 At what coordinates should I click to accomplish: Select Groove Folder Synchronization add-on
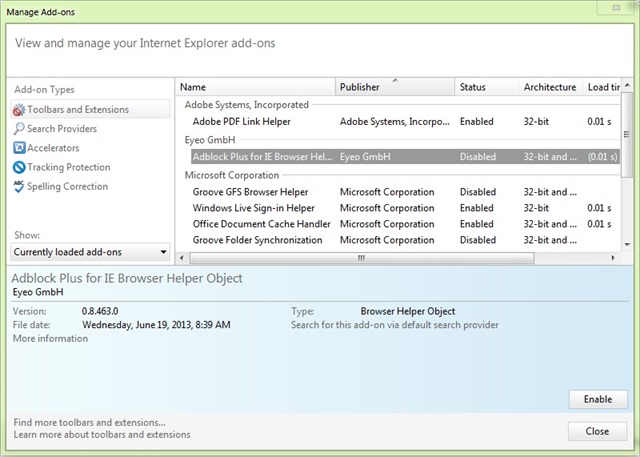tap(405, 240)
